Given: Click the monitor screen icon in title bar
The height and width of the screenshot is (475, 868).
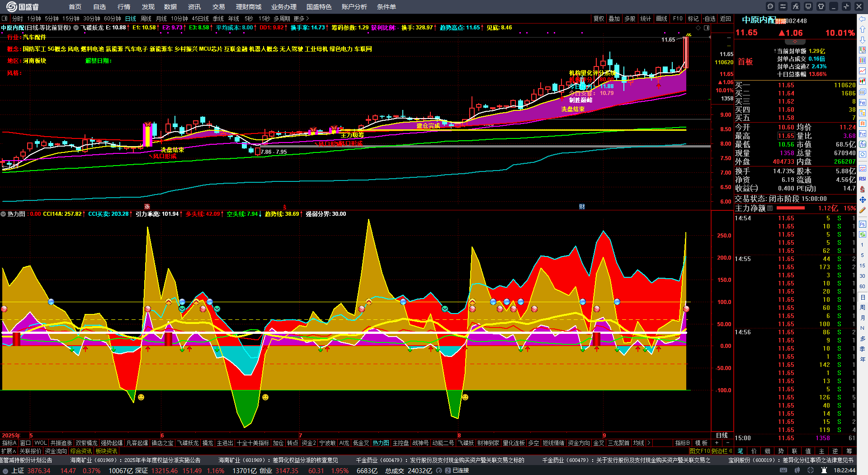Looking at the screenshot, I should pos(808,6).
